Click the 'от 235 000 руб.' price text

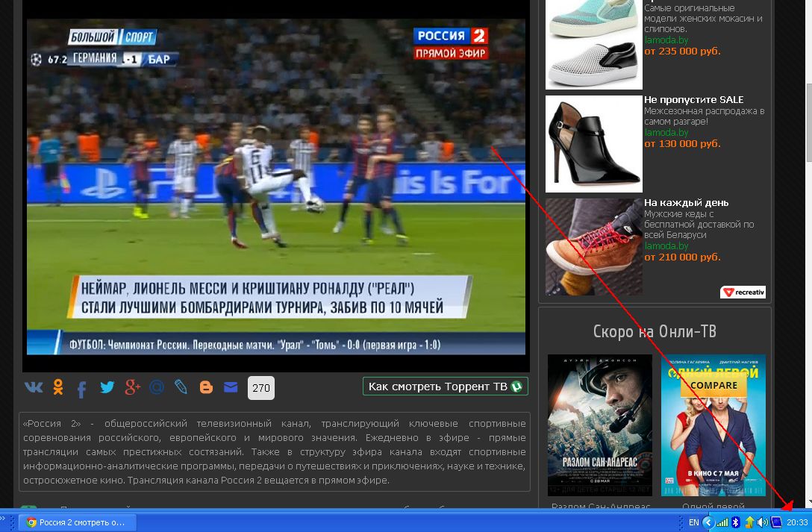pyautogui.click(x=682, y=51)
